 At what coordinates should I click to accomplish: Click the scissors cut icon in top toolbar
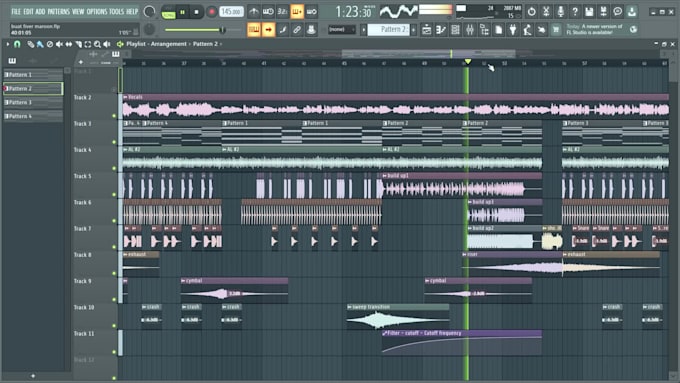pyautogui.click(x=546, y=12)
